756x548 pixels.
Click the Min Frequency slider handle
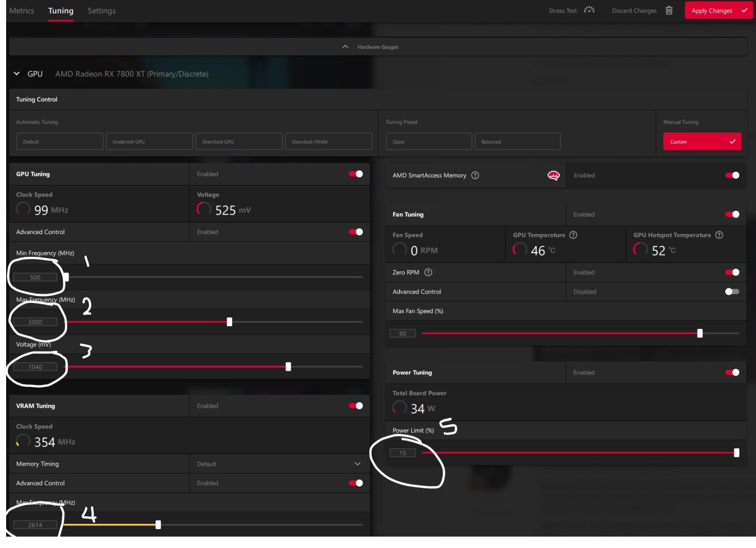tap(66, 277)
